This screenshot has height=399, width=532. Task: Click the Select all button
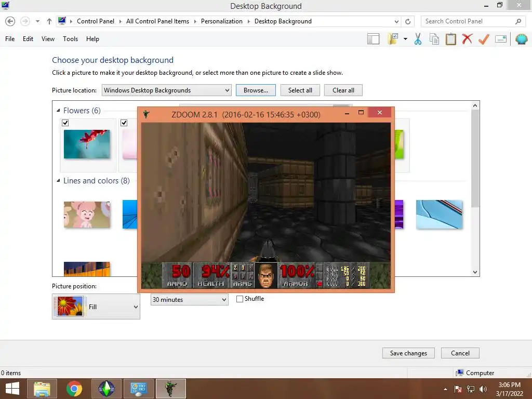tap(300, 90)
